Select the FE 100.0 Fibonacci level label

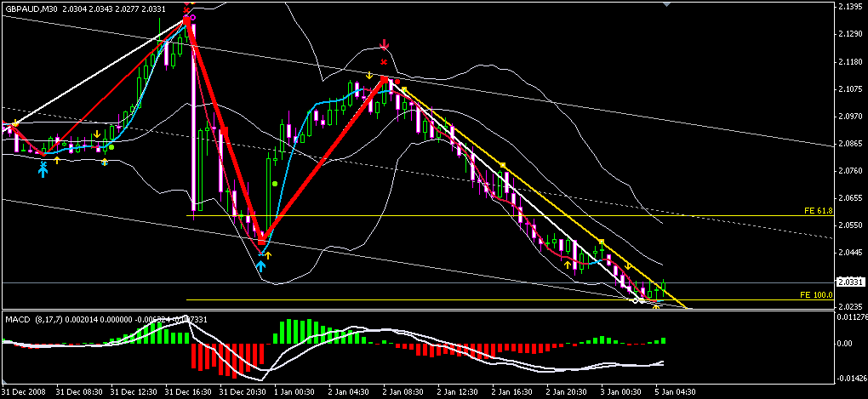(815, 294)
